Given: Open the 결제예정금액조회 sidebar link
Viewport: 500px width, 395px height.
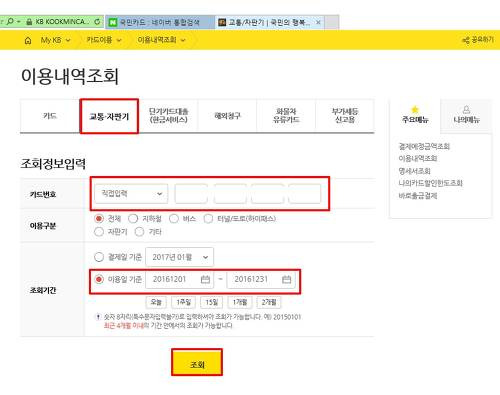Looking at the screenshot, I should pyautogui.click(x=424, y=146).
